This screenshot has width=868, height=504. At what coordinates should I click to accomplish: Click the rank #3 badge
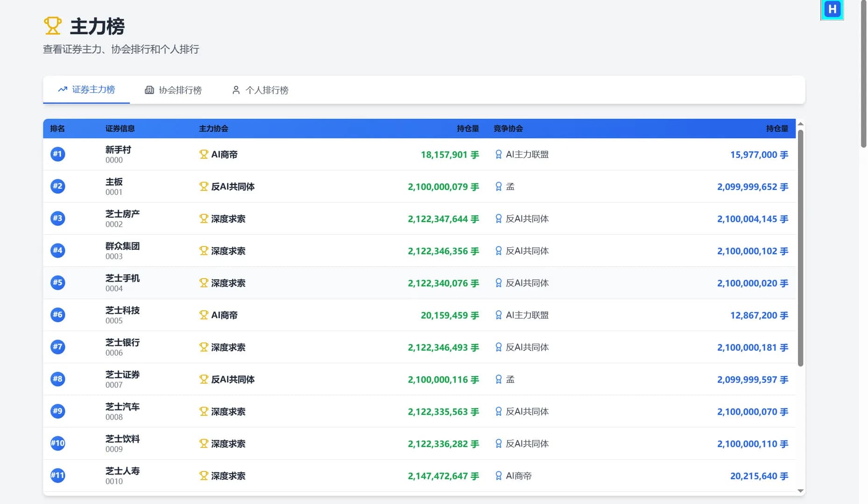[x=58, y=218]
